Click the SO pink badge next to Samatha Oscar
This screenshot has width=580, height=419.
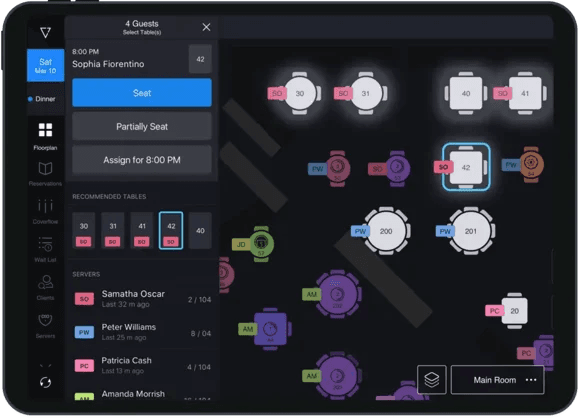[x=84, y=299]
